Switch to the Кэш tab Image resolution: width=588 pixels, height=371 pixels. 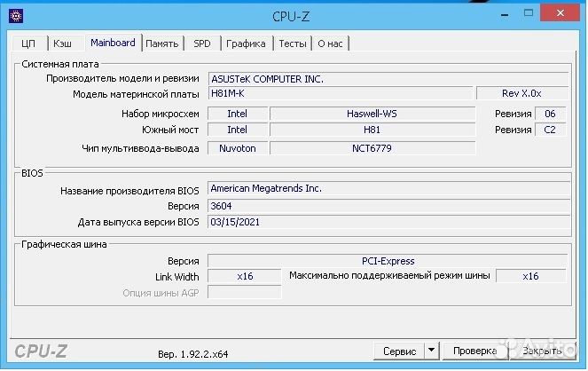point(62,43)
